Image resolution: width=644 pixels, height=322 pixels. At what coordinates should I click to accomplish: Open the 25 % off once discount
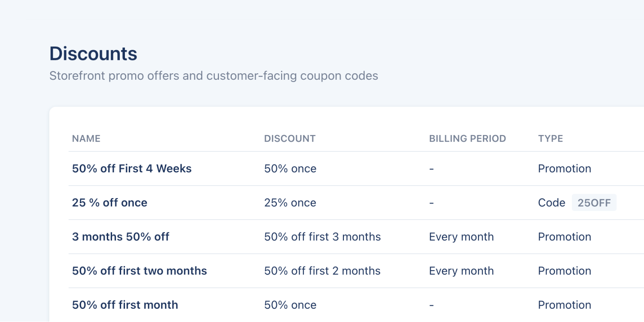[x=109, y=202]
